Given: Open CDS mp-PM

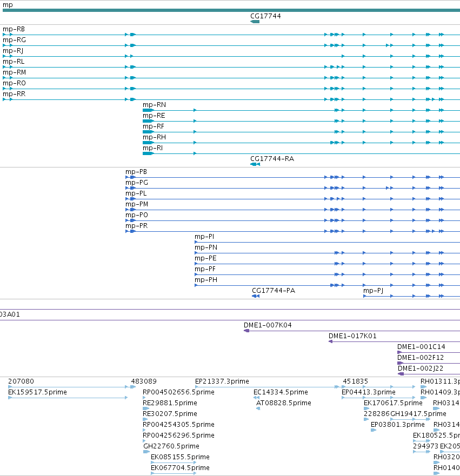Looking at the screenshot, I should [137, 204].
